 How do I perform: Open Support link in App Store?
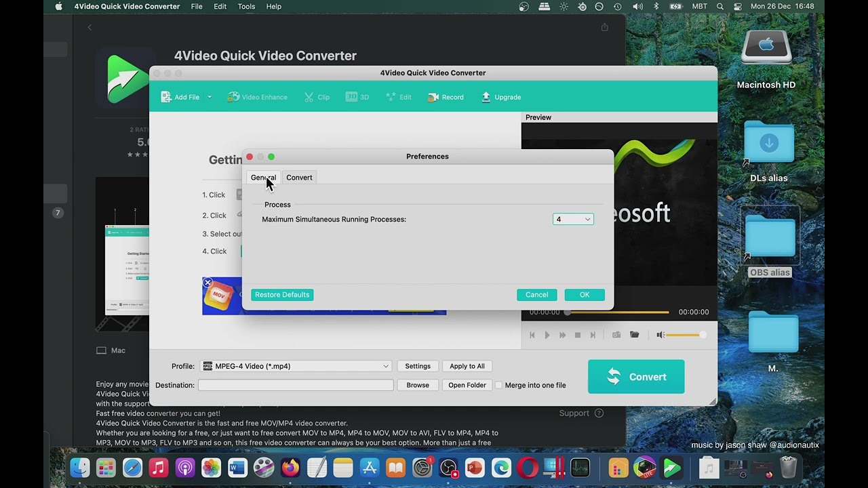(581, 413)
